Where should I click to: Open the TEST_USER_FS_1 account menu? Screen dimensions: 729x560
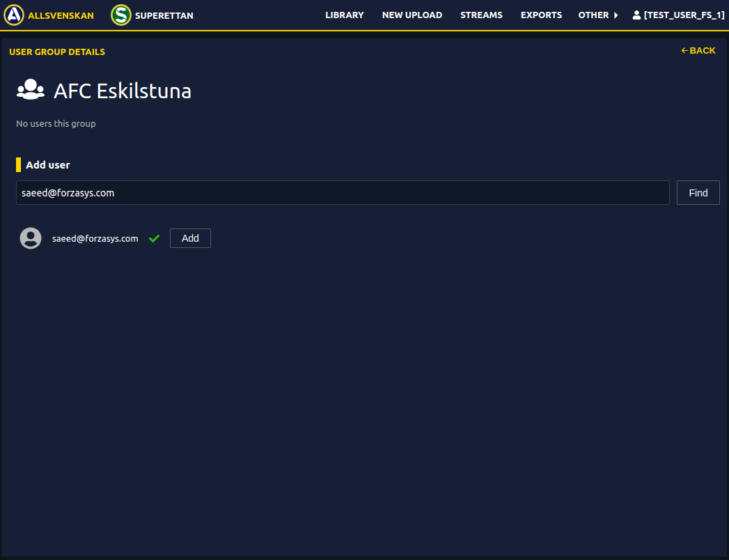click(x=684, y=15)
